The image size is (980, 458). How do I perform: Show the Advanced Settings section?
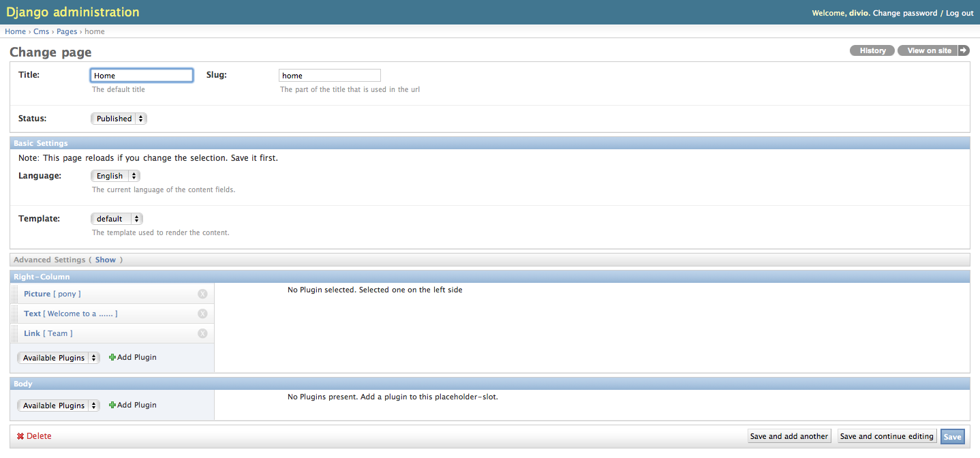(105, 260)
